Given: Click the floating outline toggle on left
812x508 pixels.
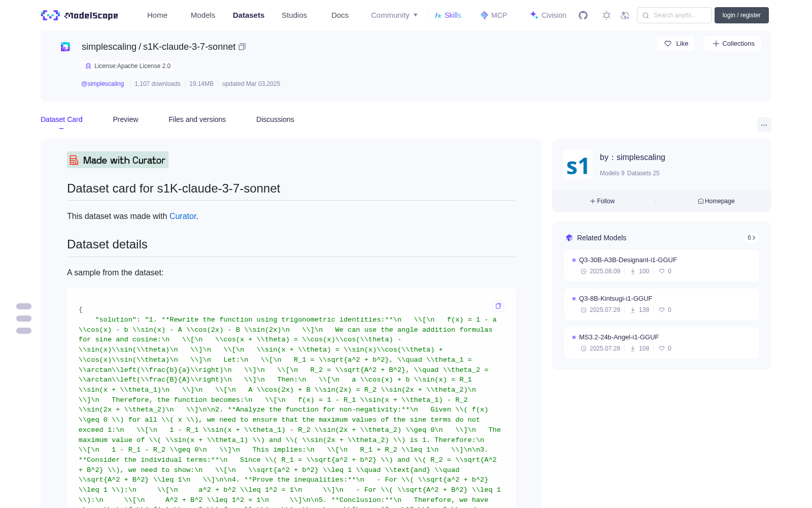Looking at the screenshot, I should click(24, 319).
